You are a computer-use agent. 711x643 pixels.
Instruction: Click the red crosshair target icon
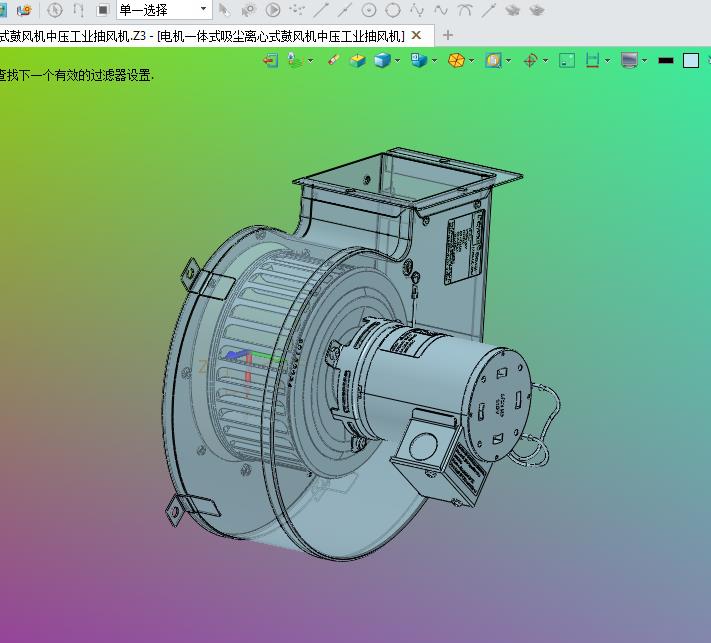pyautogui.click(x=530, y=60)
